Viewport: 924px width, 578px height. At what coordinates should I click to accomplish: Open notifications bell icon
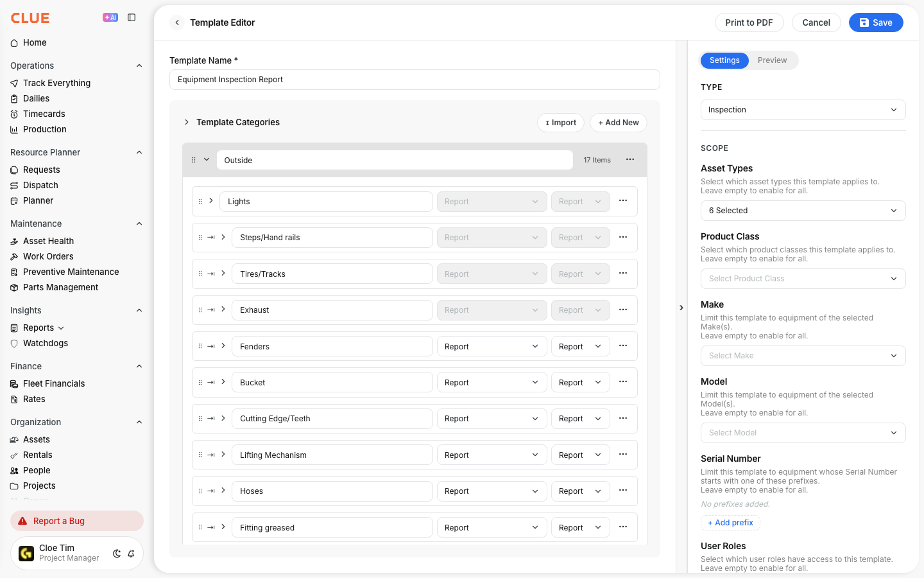pyautogui.click(x=131, y=553)
